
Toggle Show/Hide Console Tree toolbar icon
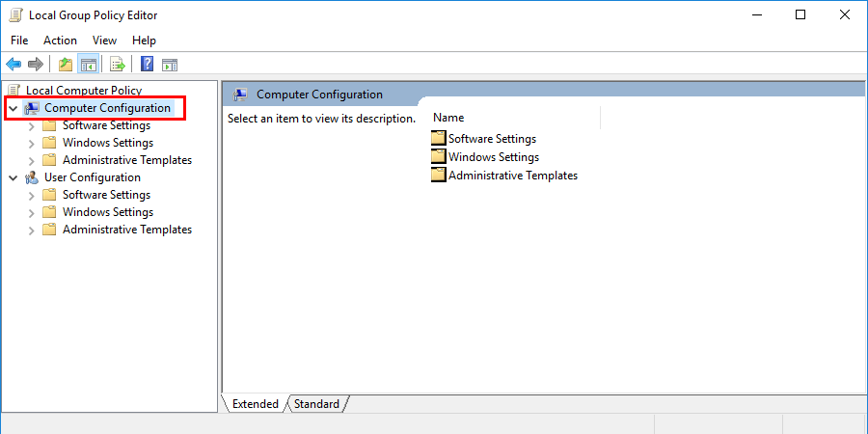tap(88, 65)
